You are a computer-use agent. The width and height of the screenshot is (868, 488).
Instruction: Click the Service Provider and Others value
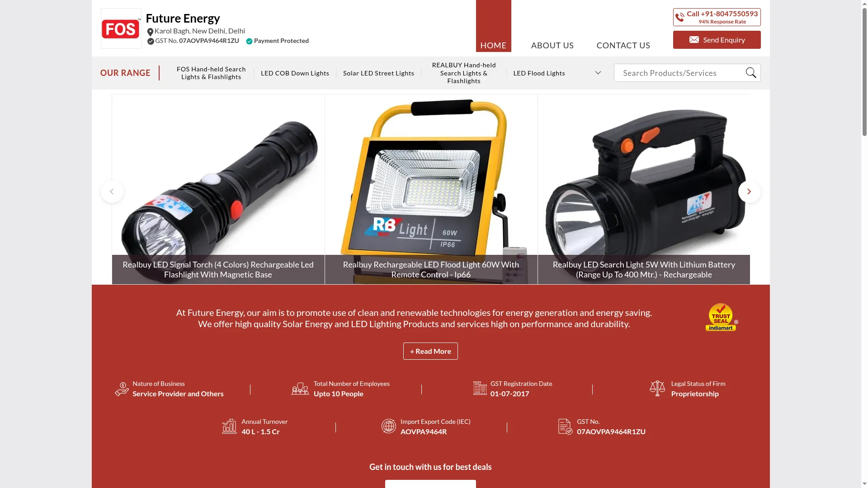point(178,394)
